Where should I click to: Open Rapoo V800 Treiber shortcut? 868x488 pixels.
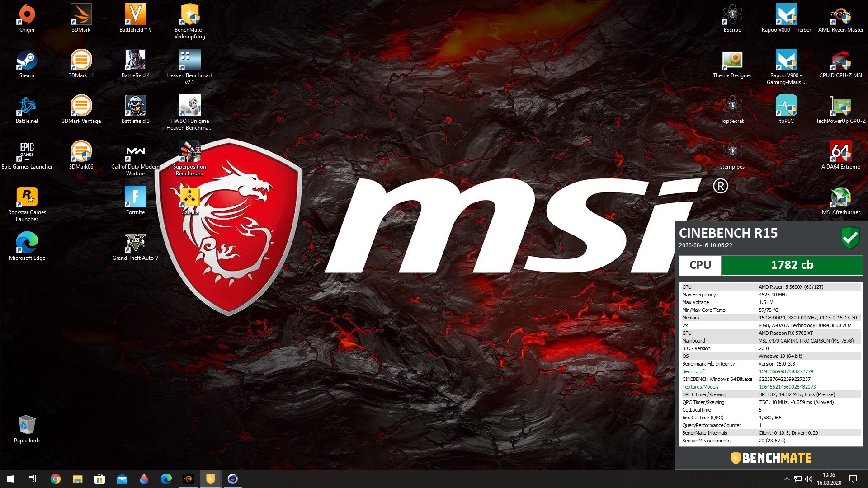787,19
